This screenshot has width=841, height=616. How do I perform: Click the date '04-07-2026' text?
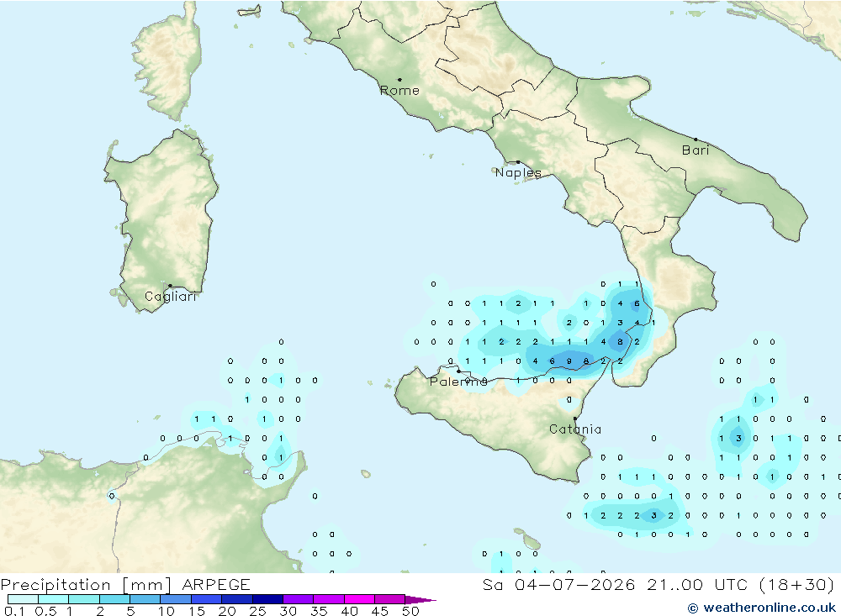tap(575, 584)
